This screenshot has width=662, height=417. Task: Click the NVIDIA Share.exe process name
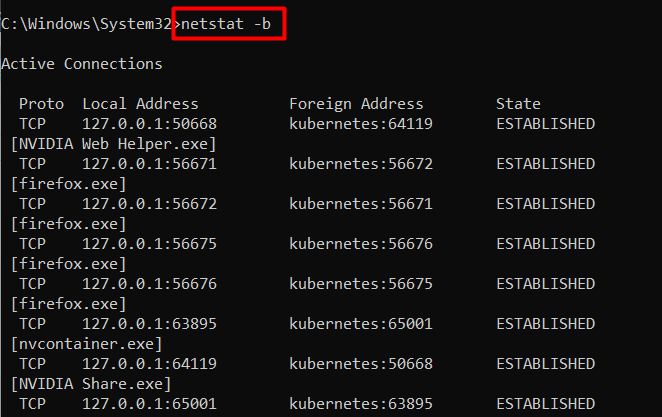(91, 383)
